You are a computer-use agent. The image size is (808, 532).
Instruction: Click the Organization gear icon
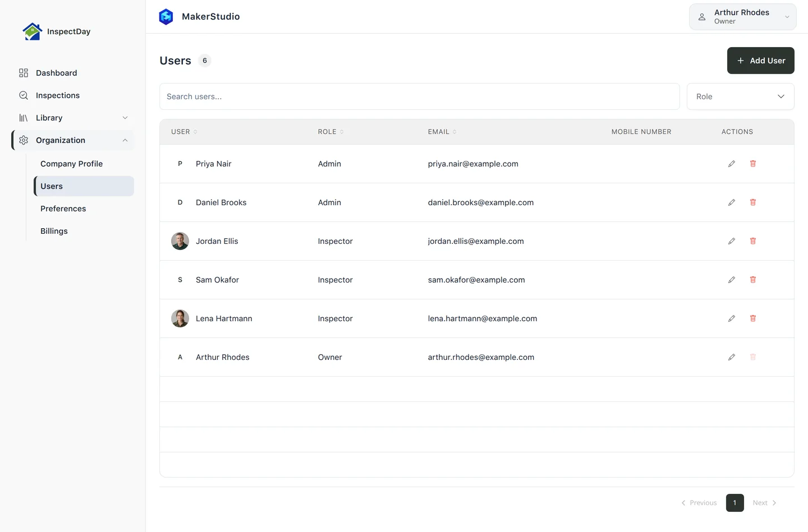point(24,140)
